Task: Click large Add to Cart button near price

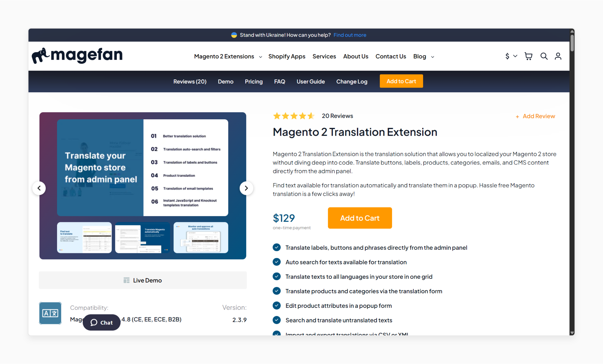Action: (x=360, y=218)
